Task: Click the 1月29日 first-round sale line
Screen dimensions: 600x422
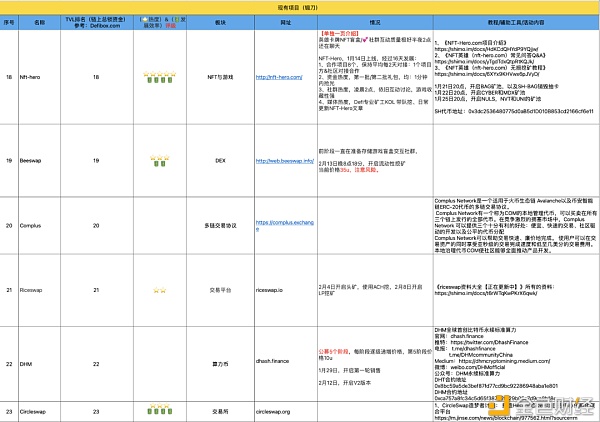Action: coord(349,370)
